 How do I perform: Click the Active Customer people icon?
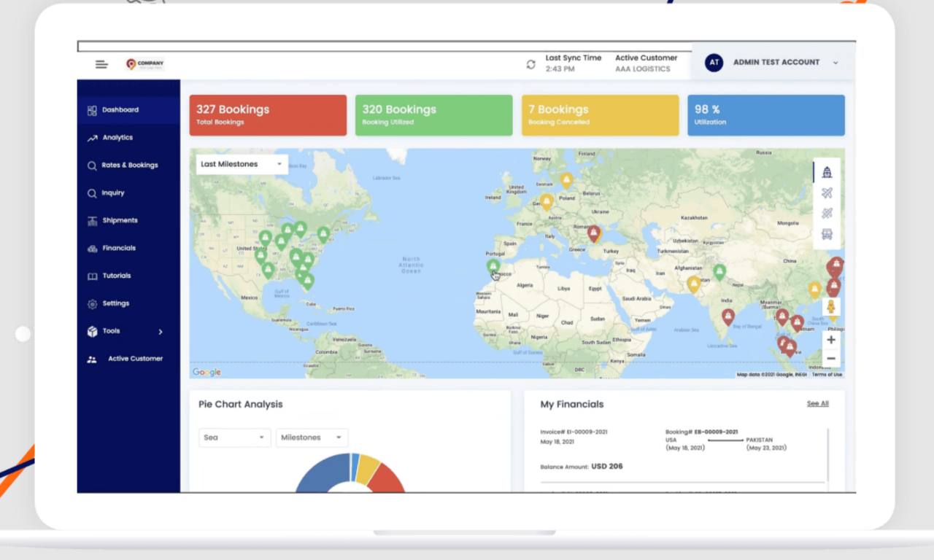(x=92, y=359)
